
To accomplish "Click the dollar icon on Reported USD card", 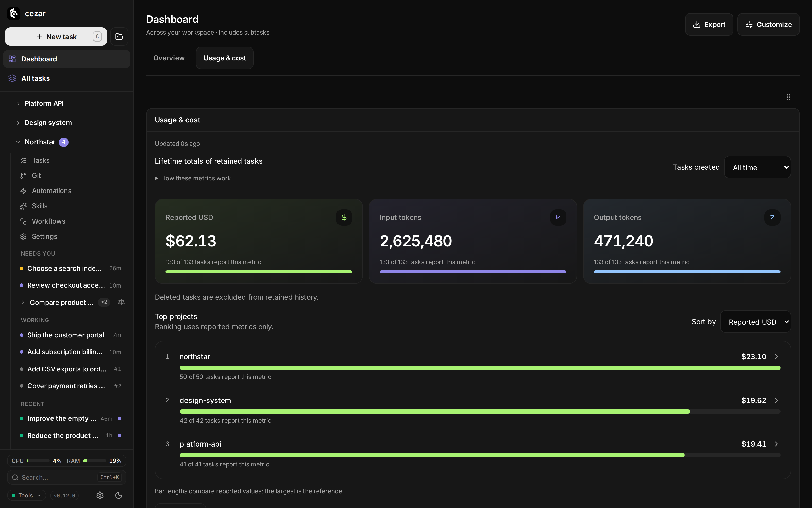I will click(x=344, y=217).
